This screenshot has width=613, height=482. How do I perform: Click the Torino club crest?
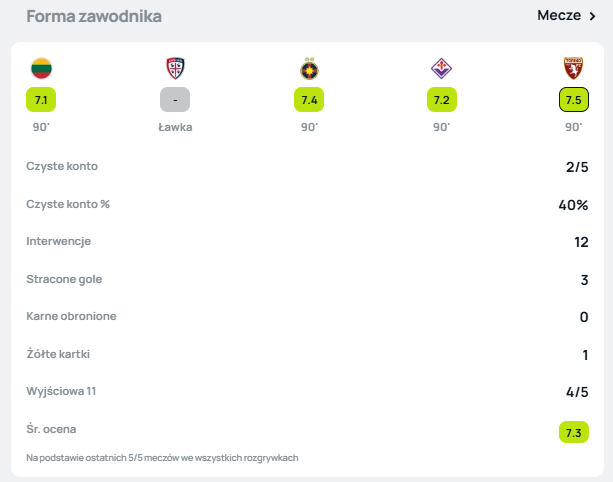coord(573,68)
